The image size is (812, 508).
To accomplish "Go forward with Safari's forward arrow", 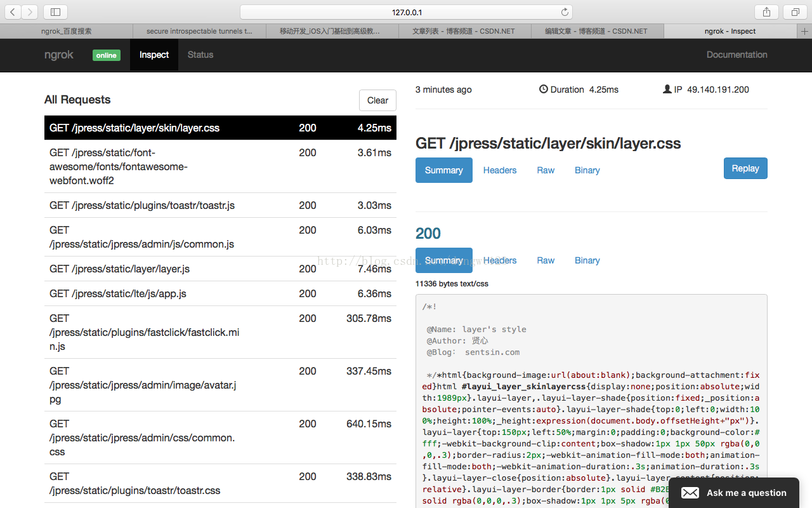I will (x=30, y=11).
